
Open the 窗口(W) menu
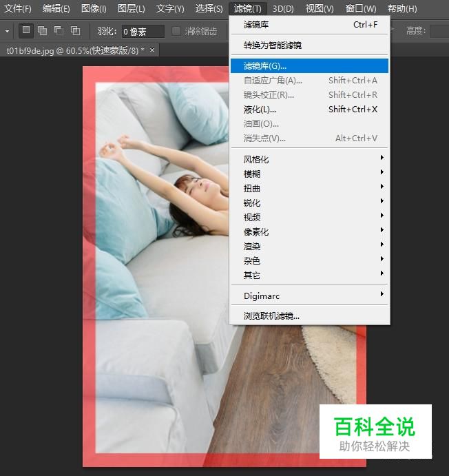tap(361, 8)
